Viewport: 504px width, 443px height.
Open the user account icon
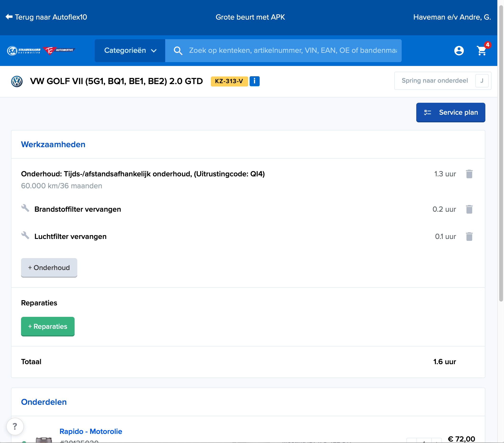[459, 50]
